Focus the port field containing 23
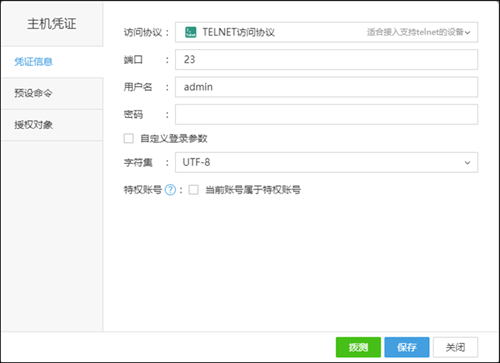The image size is (500, 363). click(x=326, y=60)
